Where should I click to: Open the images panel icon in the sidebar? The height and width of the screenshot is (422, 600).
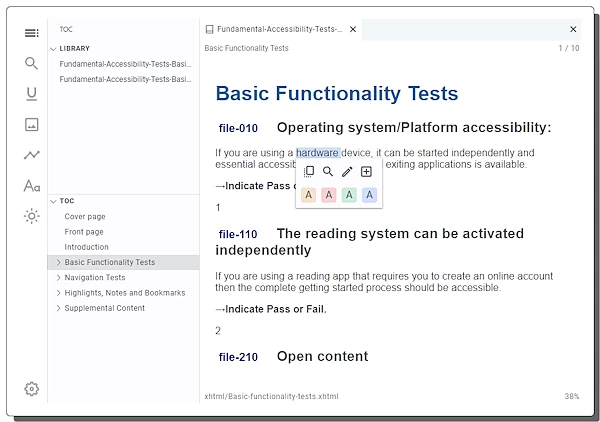32,125
